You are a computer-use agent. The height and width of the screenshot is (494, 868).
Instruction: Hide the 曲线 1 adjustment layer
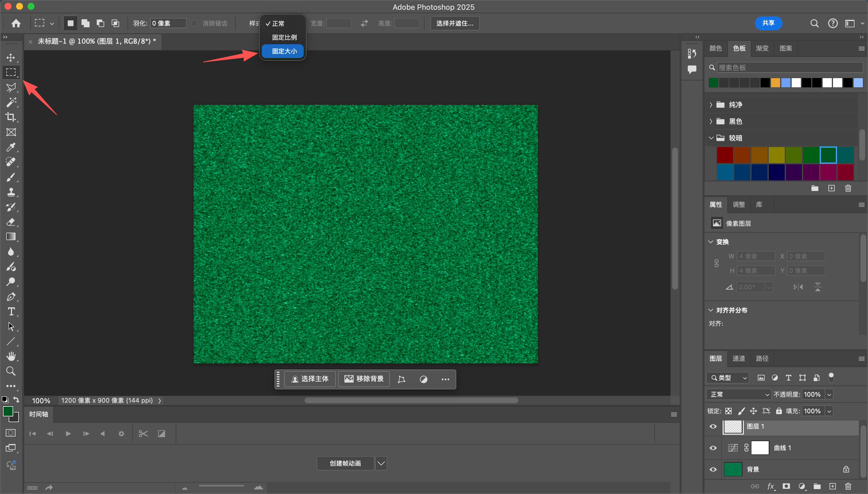click(x=713, y=448)
